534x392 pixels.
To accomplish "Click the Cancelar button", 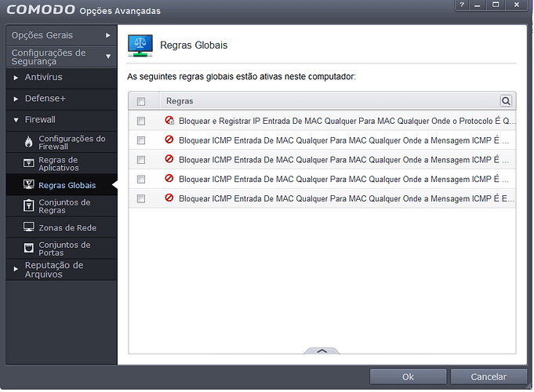I will 489,376.
